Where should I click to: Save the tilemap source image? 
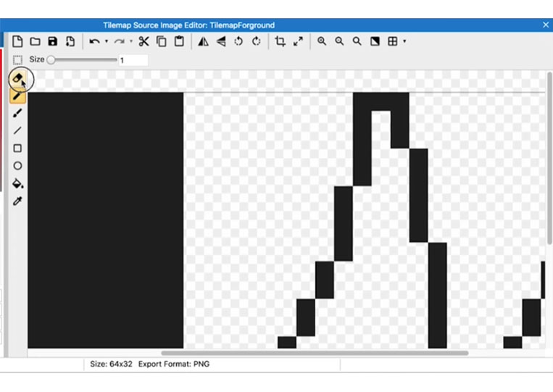(x=53, y=41)
